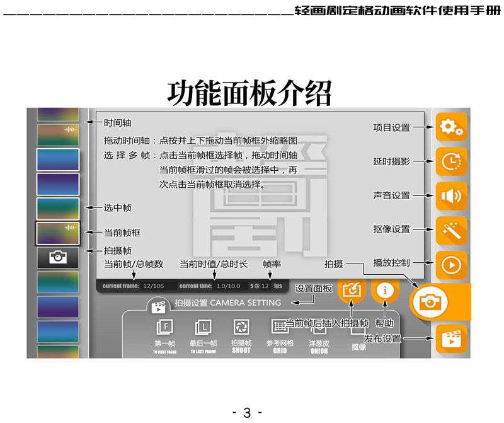Open sound settings speaker icon
The height and width of the screenshot is (423, 504).
pyautogui.click(x=451, y=196)
